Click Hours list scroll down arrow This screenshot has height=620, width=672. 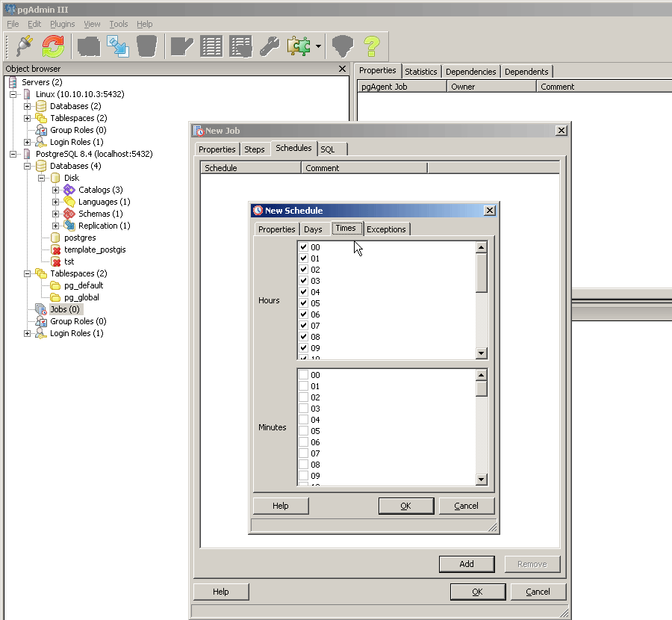point(482,353)
